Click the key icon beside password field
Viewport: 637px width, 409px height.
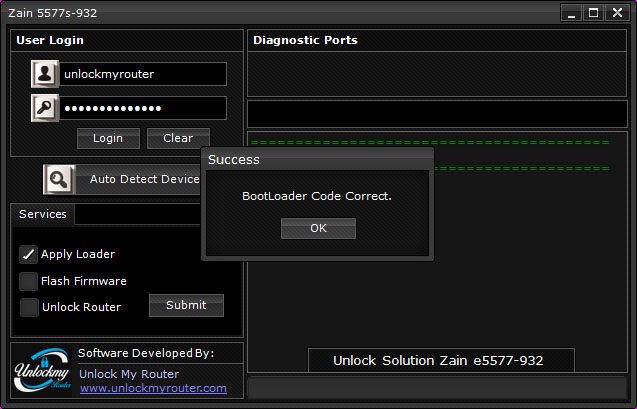(x=45, y=108)
